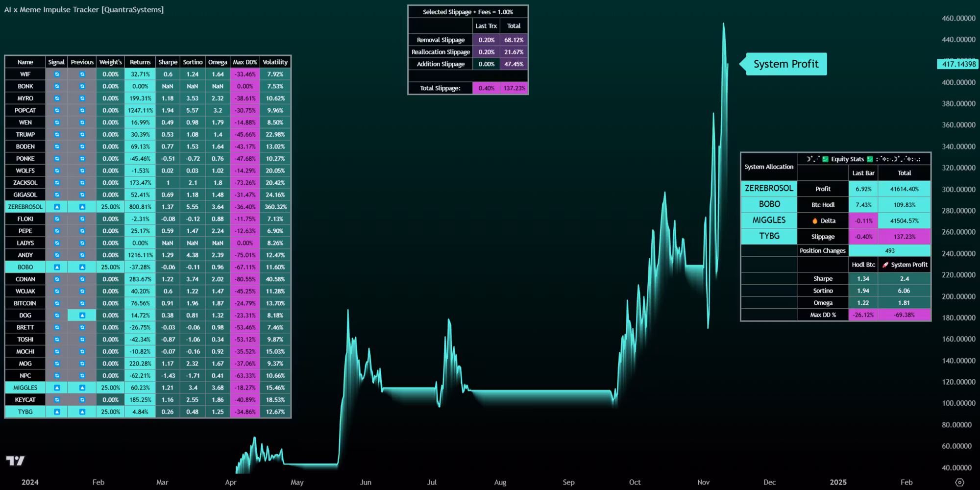This screenshot has height=490, width=980.
Task: Click the Position Changes value 493
Action: click(889, 251)
